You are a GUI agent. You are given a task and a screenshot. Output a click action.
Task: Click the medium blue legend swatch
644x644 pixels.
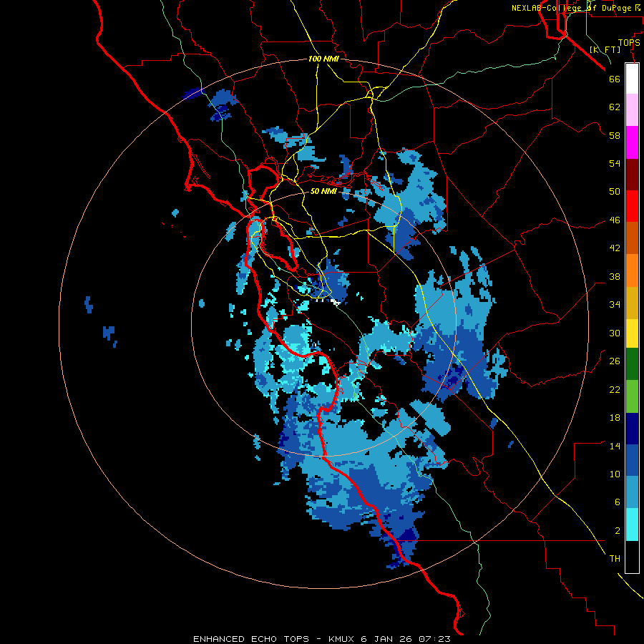[x=632, y=460]
